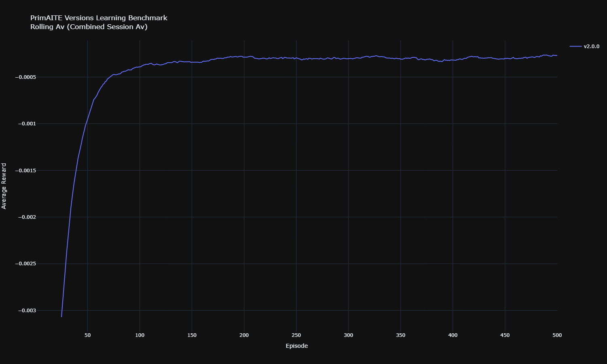
Task: Click the Episode x-axis title
Action: coord(297,346)
